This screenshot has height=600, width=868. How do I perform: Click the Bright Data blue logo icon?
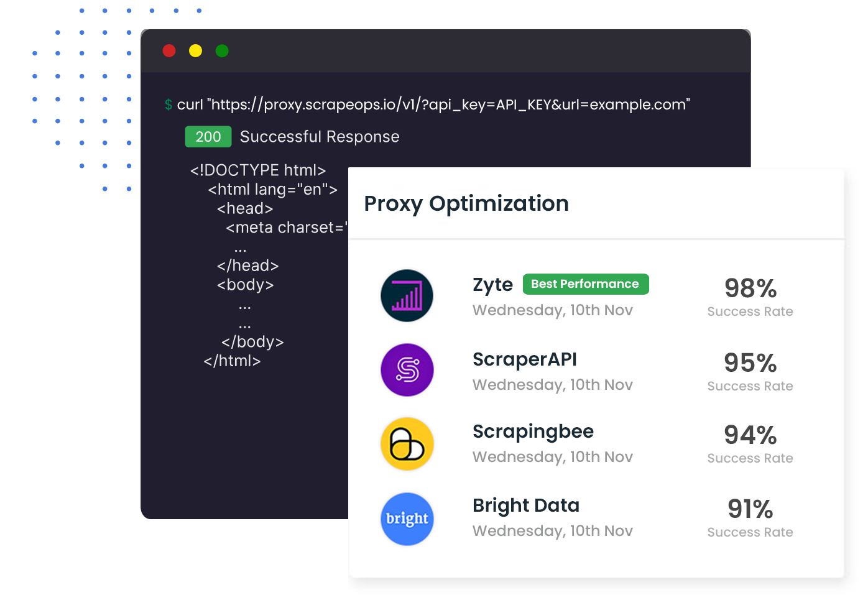coord(407,519)
